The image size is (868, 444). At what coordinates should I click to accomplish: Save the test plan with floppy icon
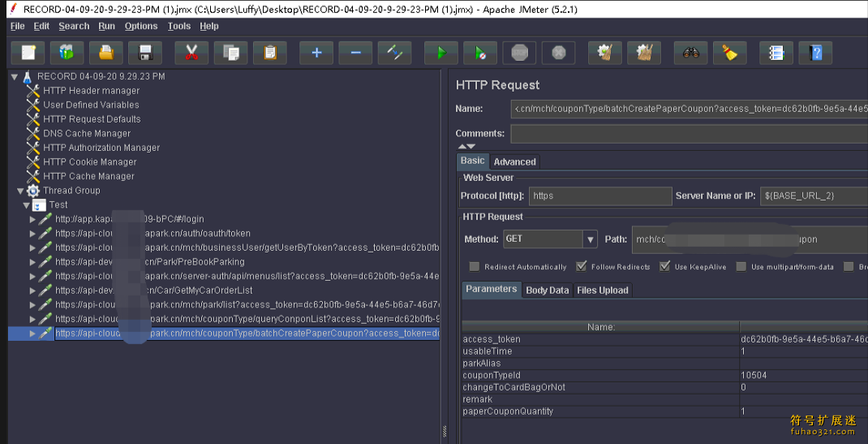pos(145,53)
